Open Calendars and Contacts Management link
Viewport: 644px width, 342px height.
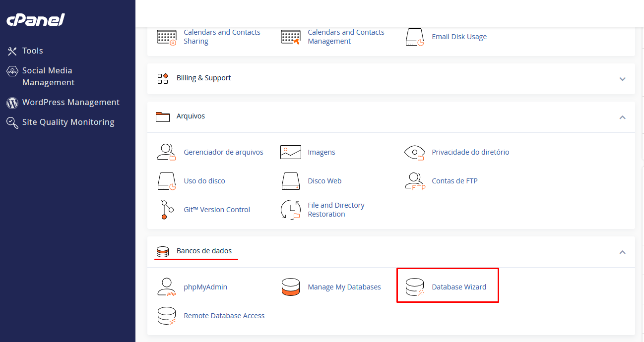[x=346, y=37]
